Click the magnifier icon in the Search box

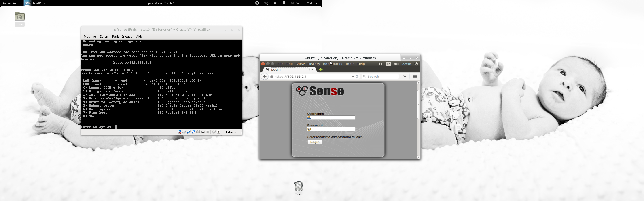coord(364,77)
